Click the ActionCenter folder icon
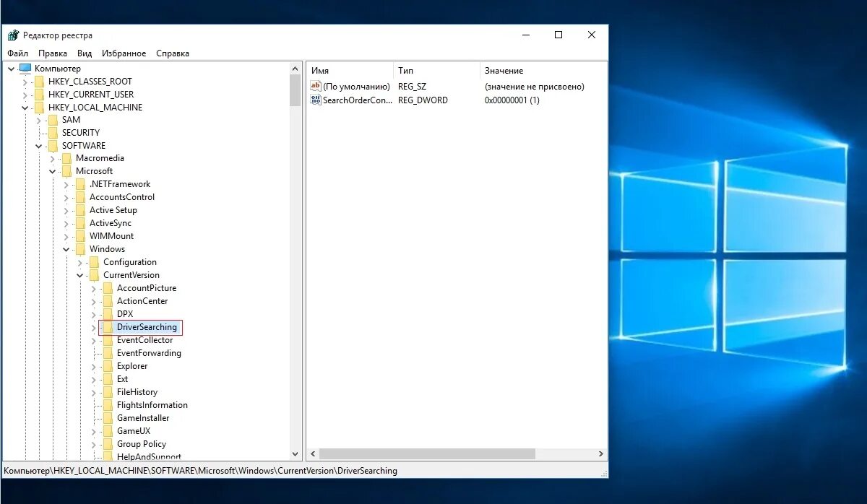Viewport: 867px width, 504px height. [x=108, y=301]
